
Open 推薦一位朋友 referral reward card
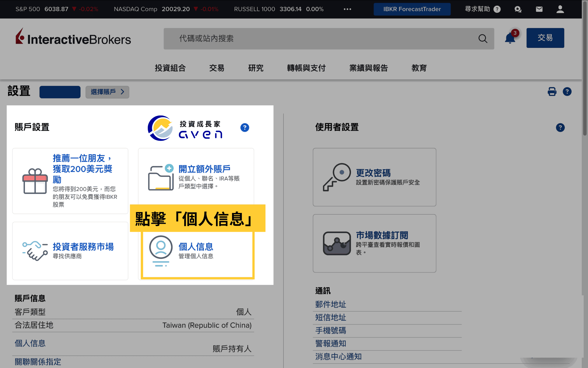point(70,181)
